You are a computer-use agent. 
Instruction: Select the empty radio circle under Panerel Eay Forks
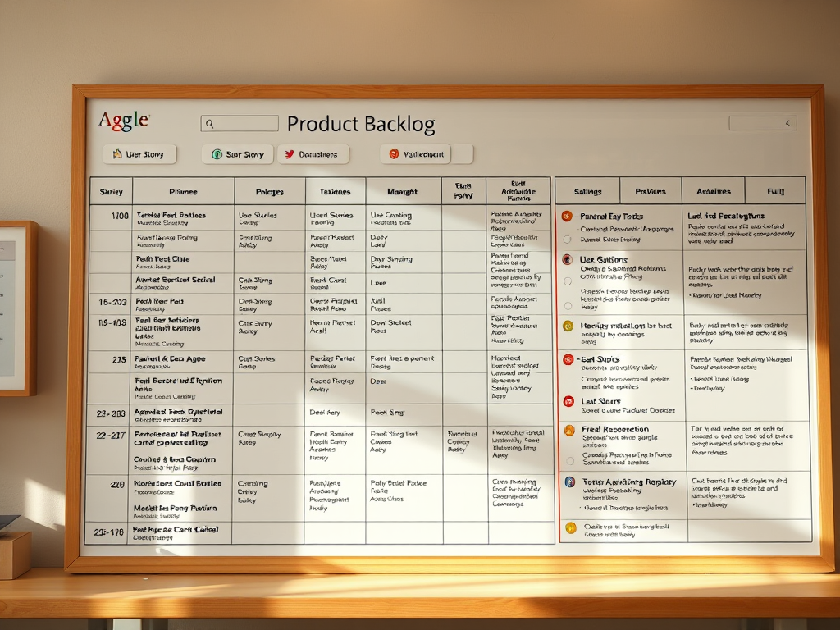(x=567, y=240)
